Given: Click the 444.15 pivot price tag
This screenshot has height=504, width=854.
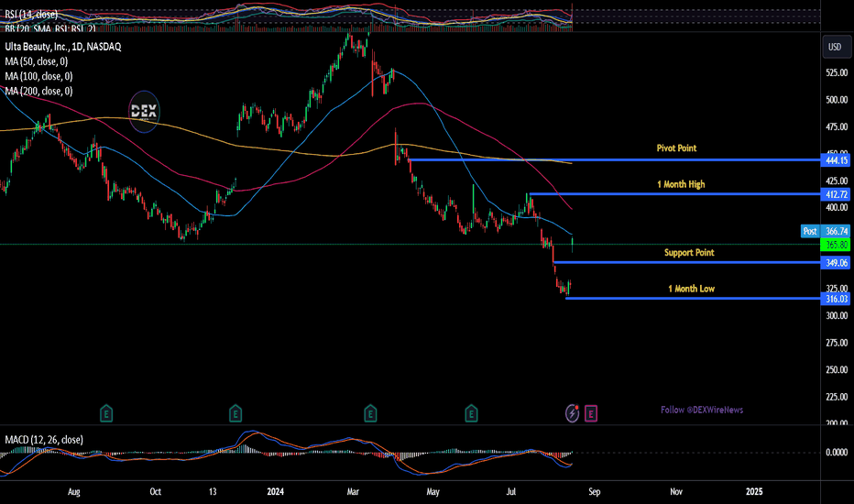Looking at the screenshot, I should click(836, 160).
